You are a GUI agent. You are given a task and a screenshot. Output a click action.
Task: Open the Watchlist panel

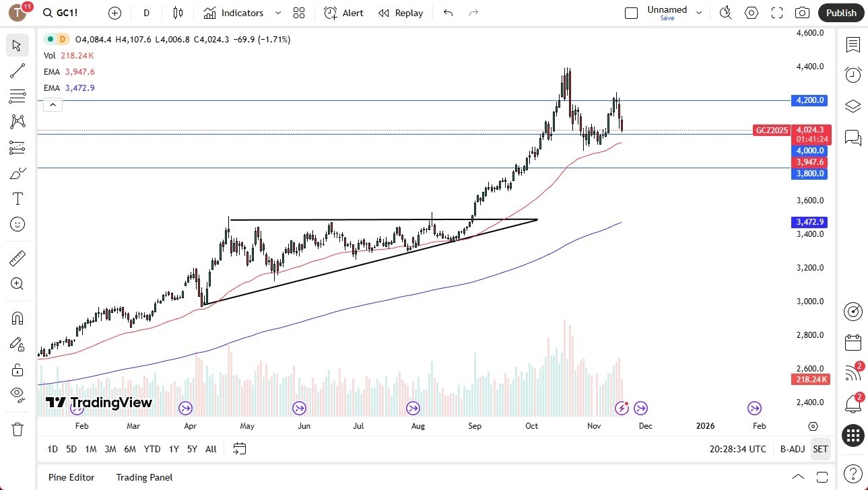[853, 45]
